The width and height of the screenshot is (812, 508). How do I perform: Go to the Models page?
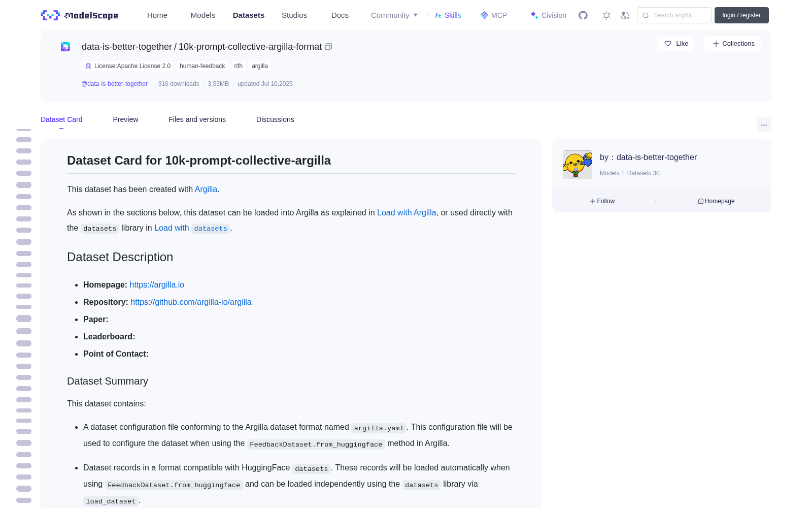click(203, 15)
